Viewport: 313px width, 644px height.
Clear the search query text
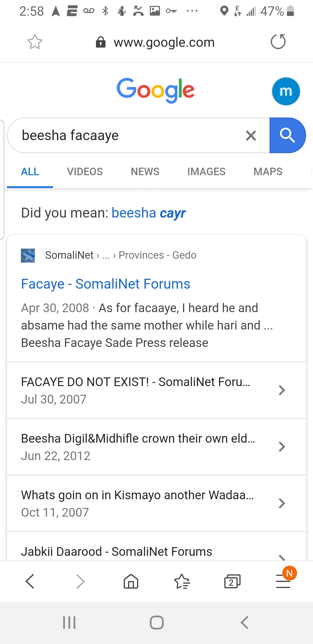coord(251,135)
